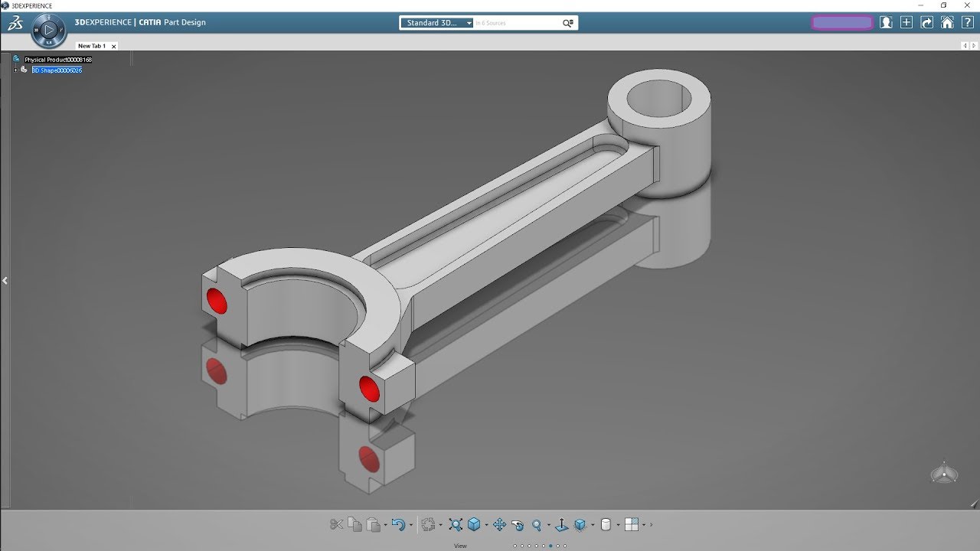Expand the action bar overflow chevron
This screenshot has width=980, height=551.
(652, 525)
